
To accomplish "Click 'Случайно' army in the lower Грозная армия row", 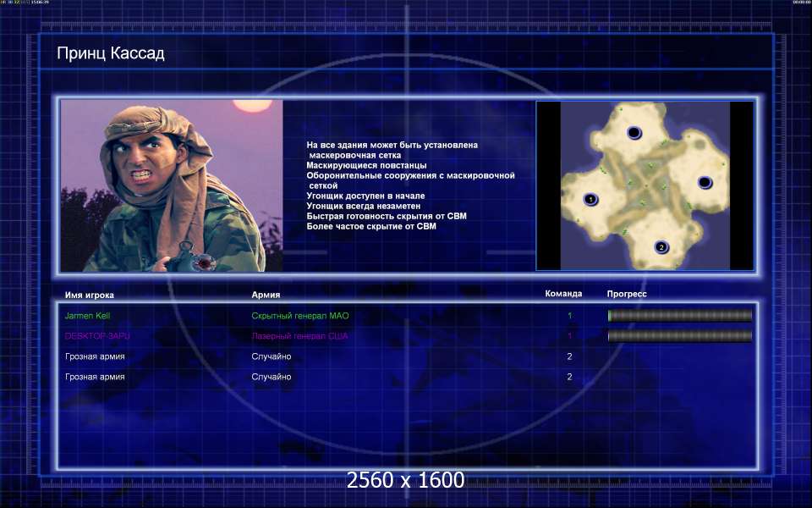I will pyautogui.click(x=272, y=377).
